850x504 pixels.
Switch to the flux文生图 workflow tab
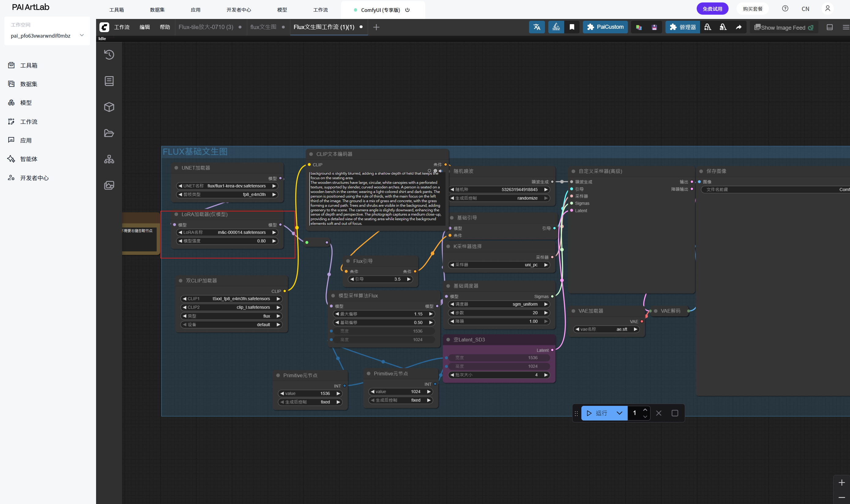[x=263, y=27]
